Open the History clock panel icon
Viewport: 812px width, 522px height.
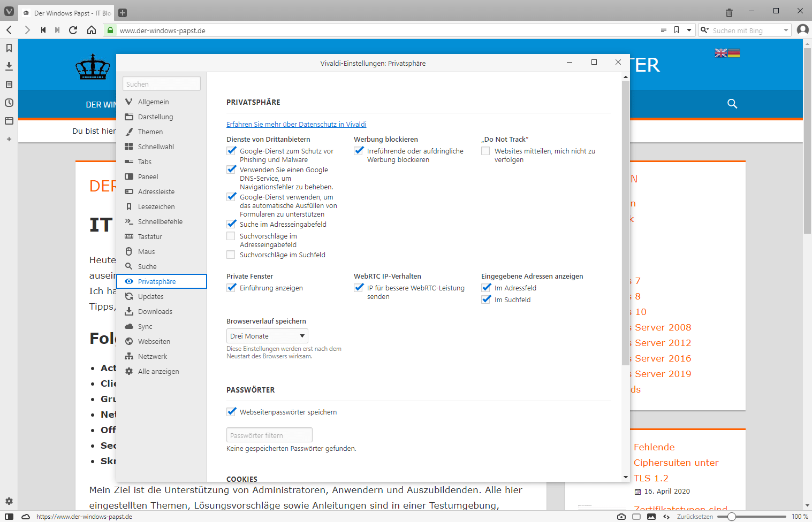tap(9, 103)
